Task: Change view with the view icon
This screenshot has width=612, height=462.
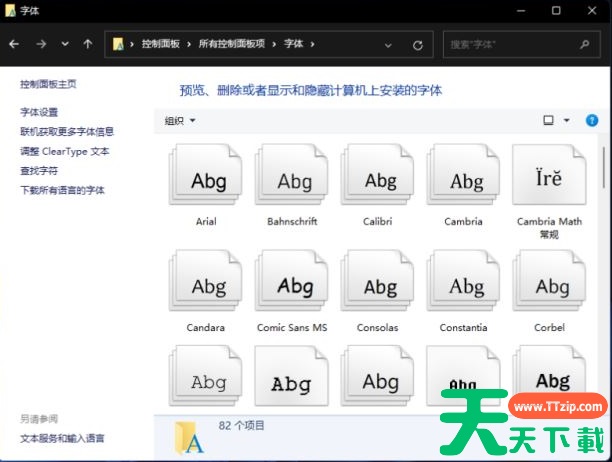Action: 548,120
